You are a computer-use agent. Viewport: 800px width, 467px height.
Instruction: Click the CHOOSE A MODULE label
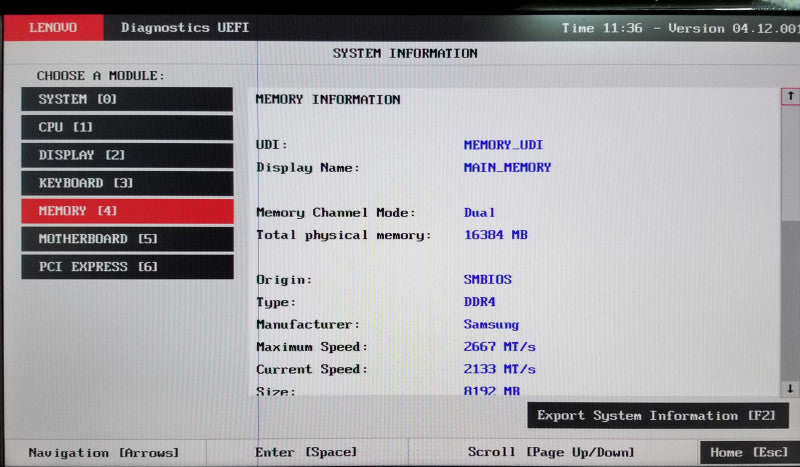(x=101, y=76)
